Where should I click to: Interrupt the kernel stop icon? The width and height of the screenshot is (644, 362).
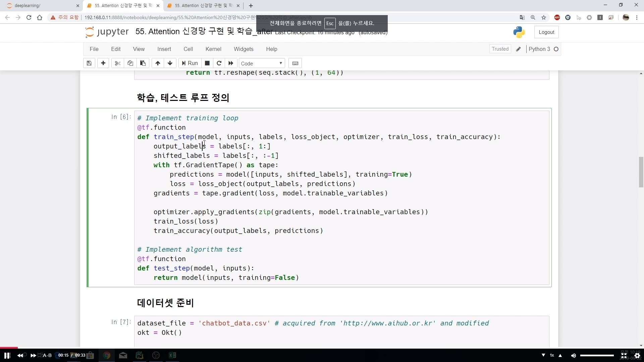pyautogui.click(x=207, y=63)
